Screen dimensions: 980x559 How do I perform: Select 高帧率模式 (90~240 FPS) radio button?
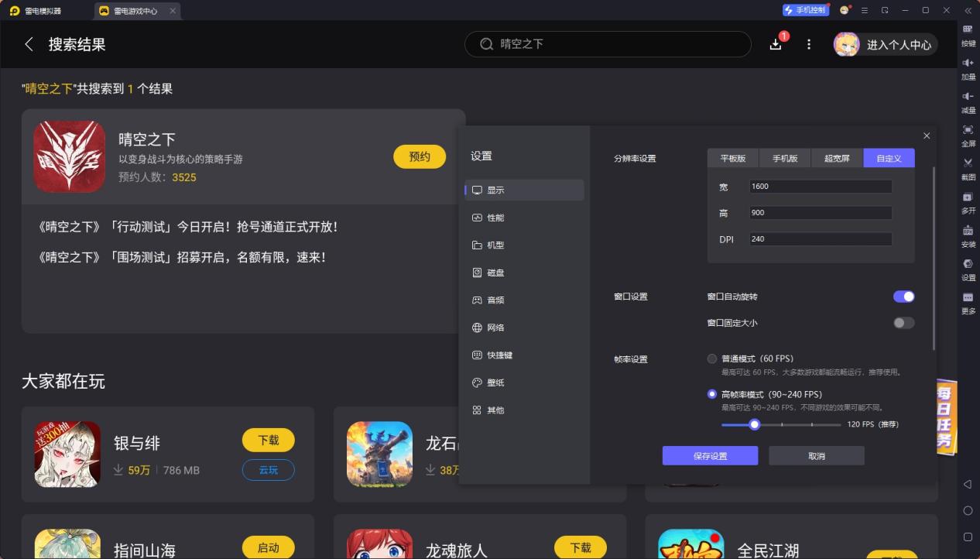[712, 394]
